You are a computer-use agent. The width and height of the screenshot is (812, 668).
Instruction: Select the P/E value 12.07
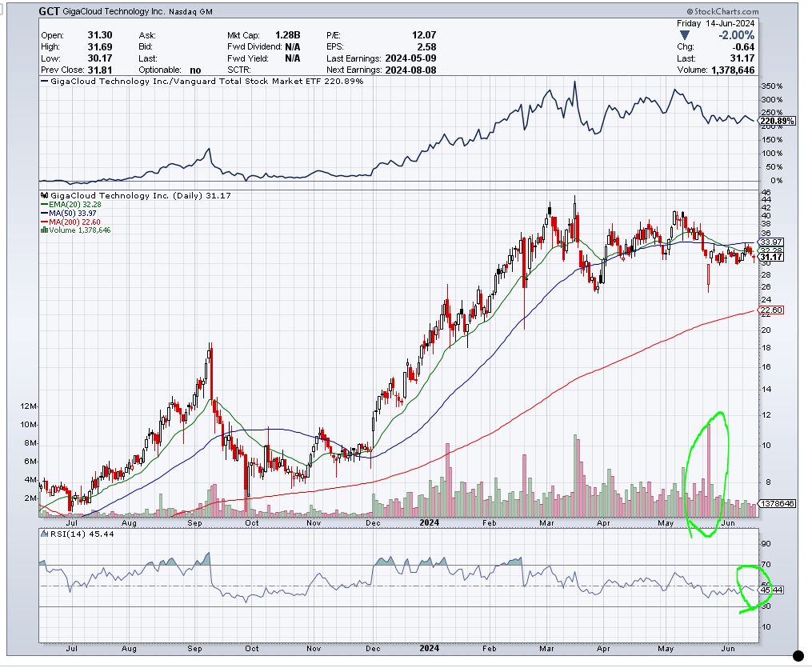(x=424, y=35)
